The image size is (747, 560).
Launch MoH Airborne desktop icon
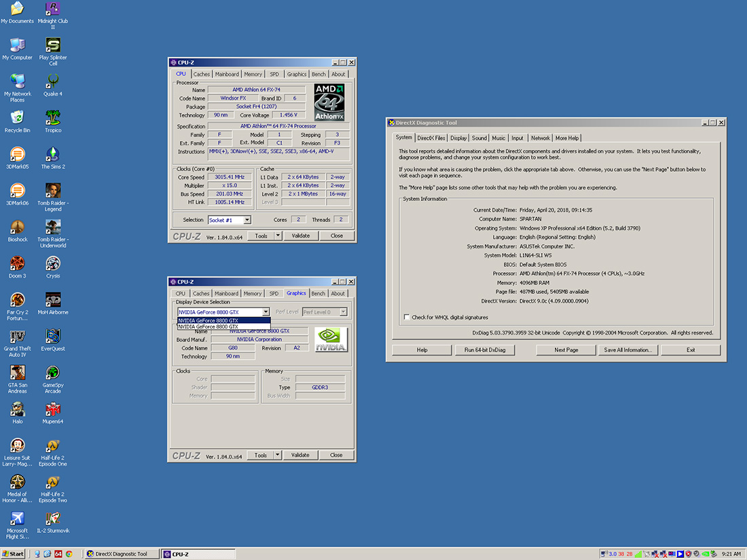tap(53, 303)
